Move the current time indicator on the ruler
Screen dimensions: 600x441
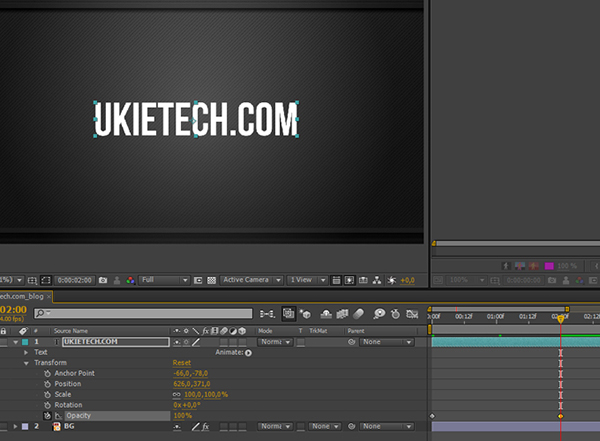[561, 319]
